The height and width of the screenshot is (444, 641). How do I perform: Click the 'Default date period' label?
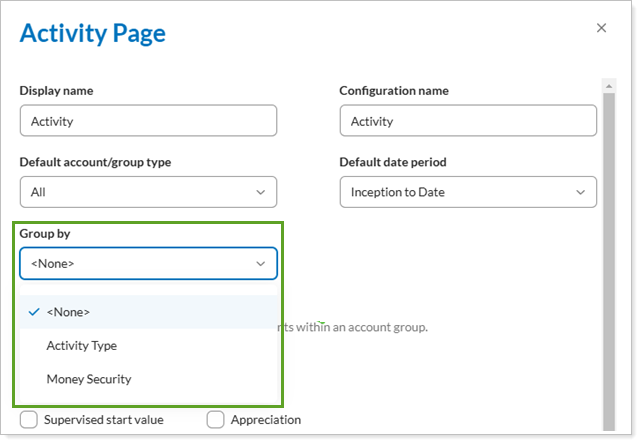(x=392, y=162)
